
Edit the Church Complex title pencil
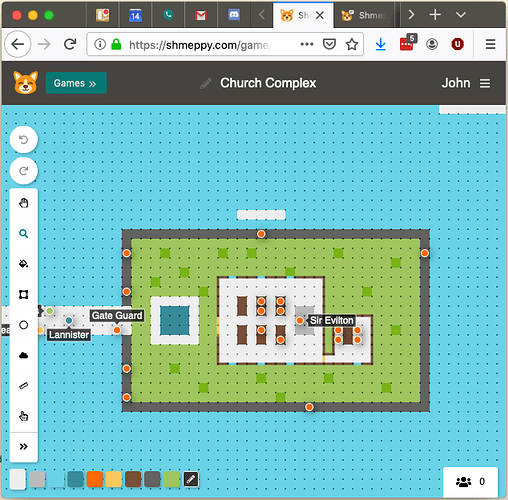pos(206,83)
